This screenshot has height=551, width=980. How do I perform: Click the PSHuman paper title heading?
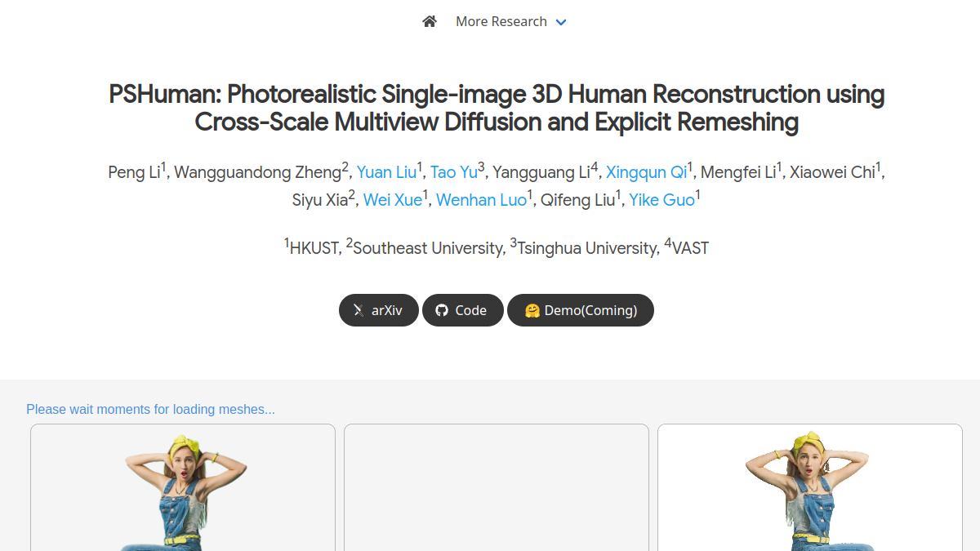click(x=497, y=108)
